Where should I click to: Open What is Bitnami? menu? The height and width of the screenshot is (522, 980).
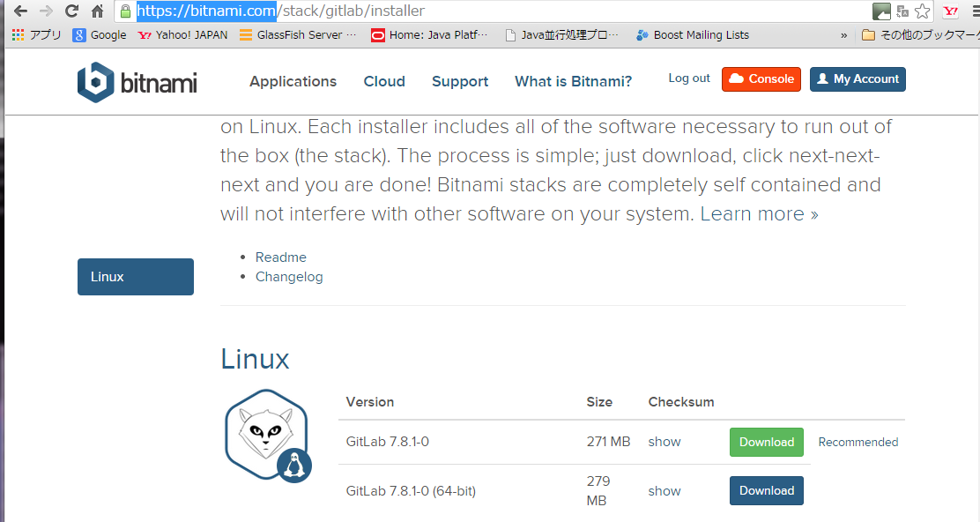pyautogui.click(x=573, y=81)
